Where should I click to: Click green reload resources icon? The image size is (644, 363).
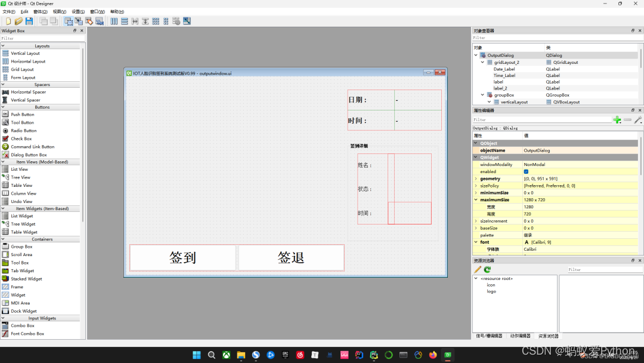(x=487, y=270)
